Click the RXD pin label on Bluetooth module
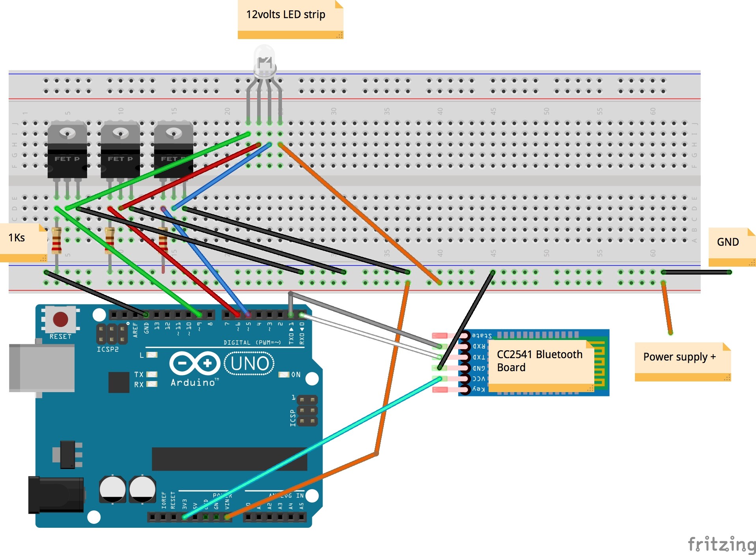This screenshot has width=756, height=555. click(479, 346)
